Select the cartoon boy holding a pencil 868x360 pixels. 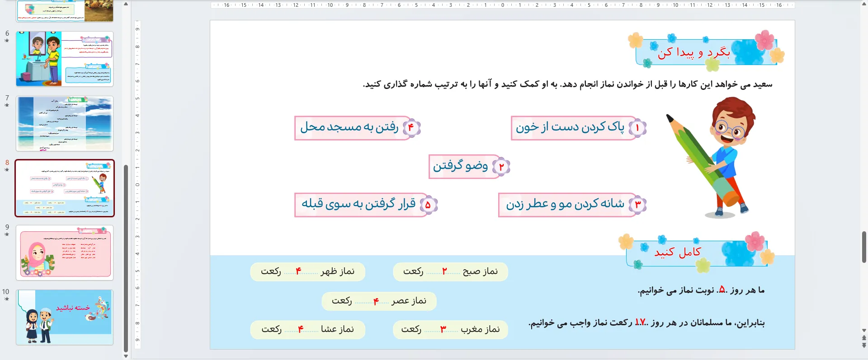tap(712, 157)
